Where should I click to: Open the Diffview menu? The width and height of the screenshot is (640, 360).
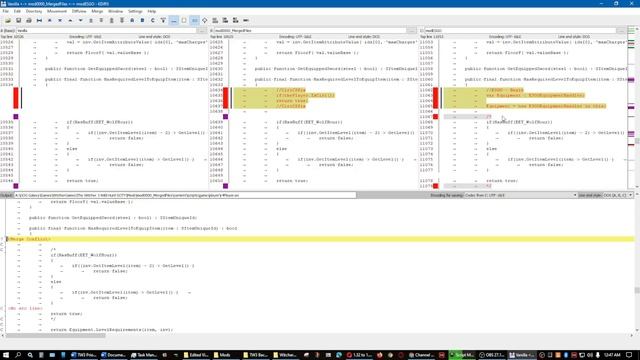click(x=79, y=11)
